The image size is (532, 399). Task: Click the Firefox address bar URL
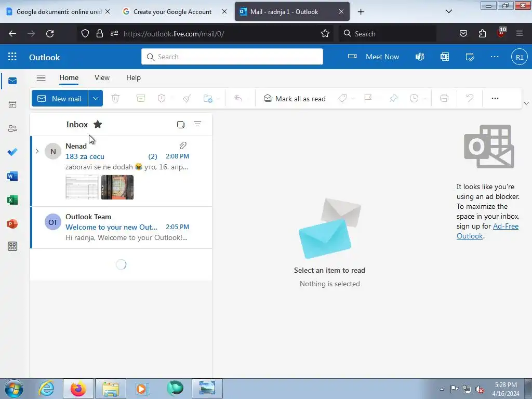[174, 34]
